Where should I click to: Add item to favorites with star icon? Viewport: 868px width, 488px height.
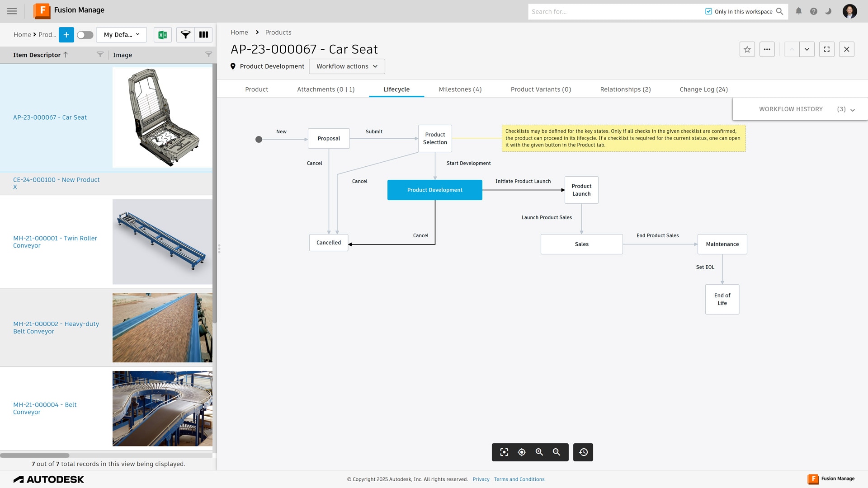[x=747, y=49]
